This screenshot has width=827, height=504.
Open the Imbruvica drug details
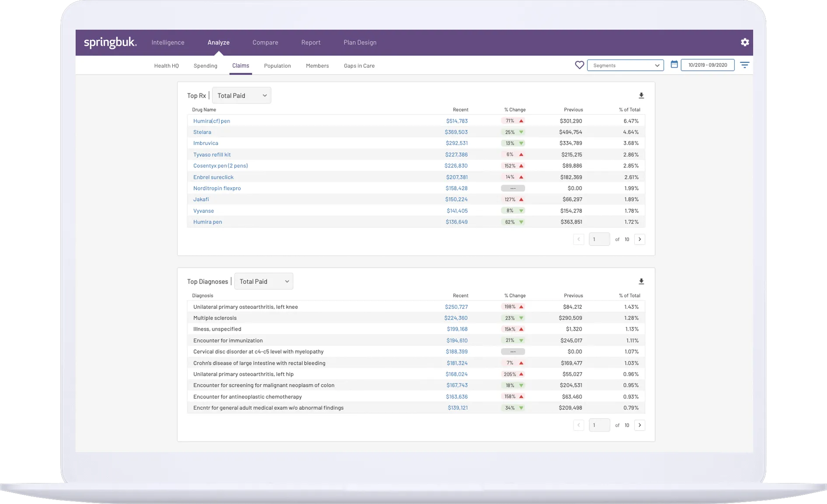coord(205,143)
